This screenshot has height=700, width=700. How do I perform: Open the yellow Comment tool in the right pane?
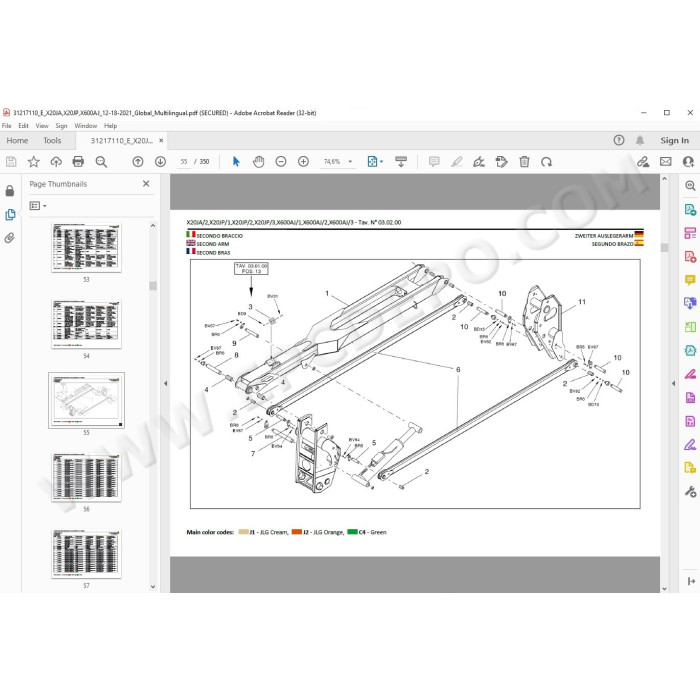pyautogui.click(x=690, y=280)
